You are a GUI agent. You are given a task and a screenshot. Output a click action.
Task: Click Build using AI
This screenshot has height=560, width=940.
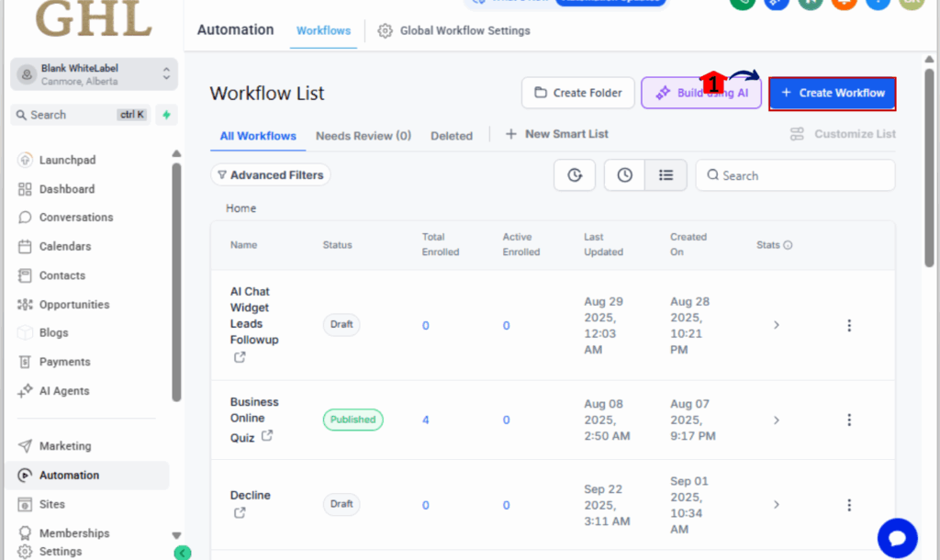click(700, 93)
